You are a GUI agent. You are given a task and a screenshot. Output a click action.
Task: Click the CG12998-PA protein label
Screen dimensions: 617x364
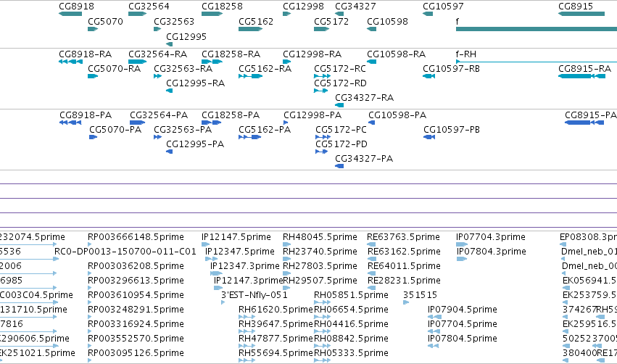pyautogui.click(x=312, y=115)
